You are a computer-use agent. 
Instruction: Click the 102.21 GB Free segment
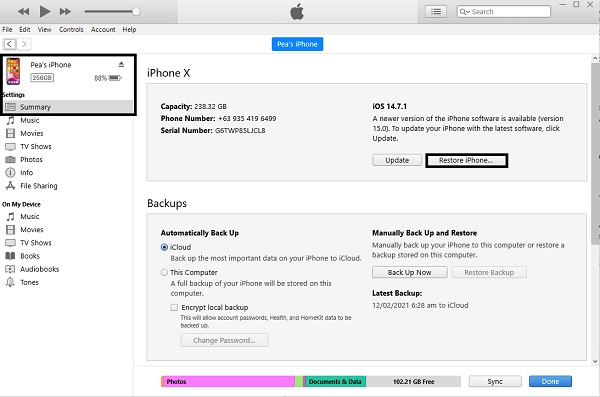click(413, 382)
